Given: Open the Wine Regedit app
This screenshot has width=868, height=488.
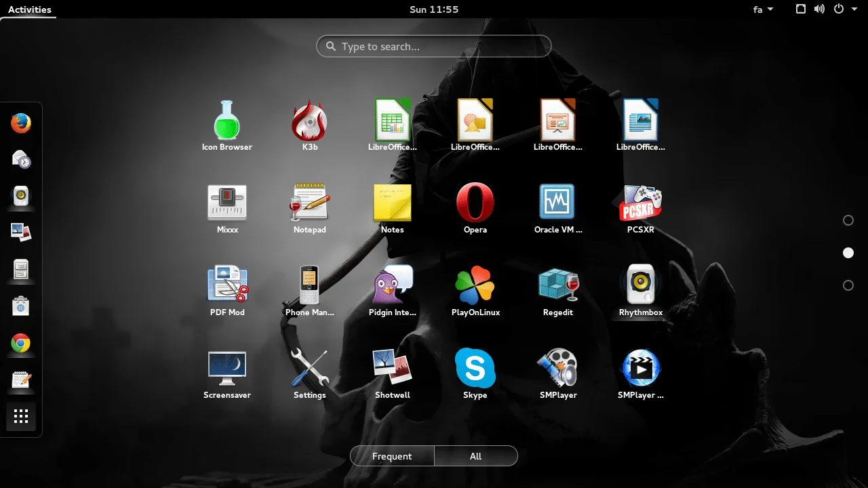Looking at the screenshot, I should tap(557, 291).
